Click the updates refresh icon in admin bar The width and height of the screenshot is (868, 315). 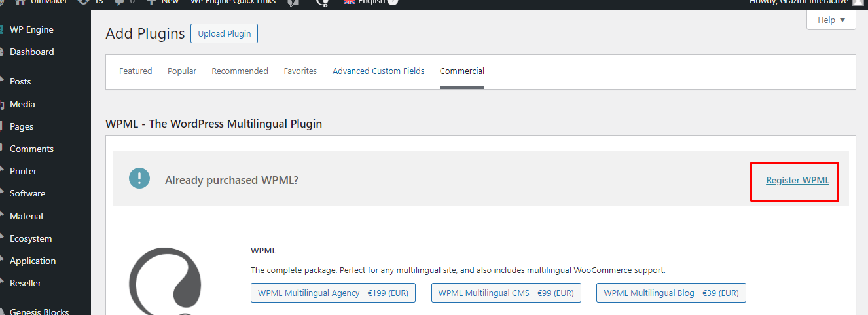[x=83, y=2]
